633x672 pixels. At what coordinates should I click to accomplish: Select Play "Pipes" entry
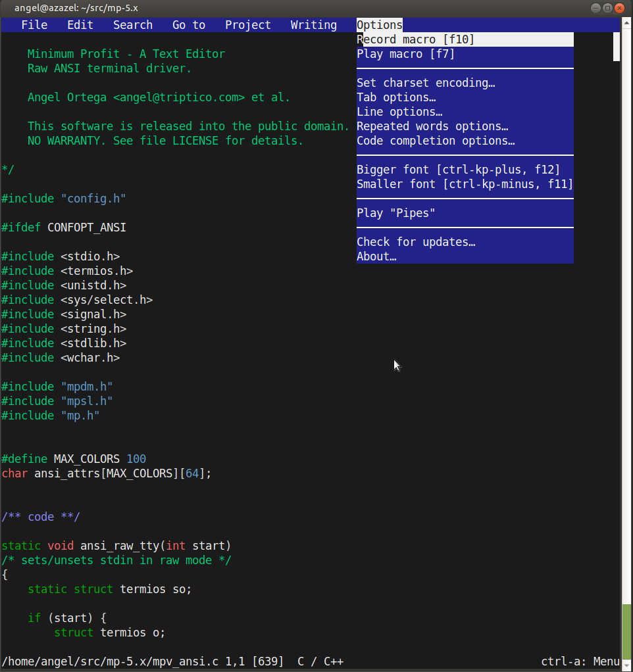coord(465,213)
